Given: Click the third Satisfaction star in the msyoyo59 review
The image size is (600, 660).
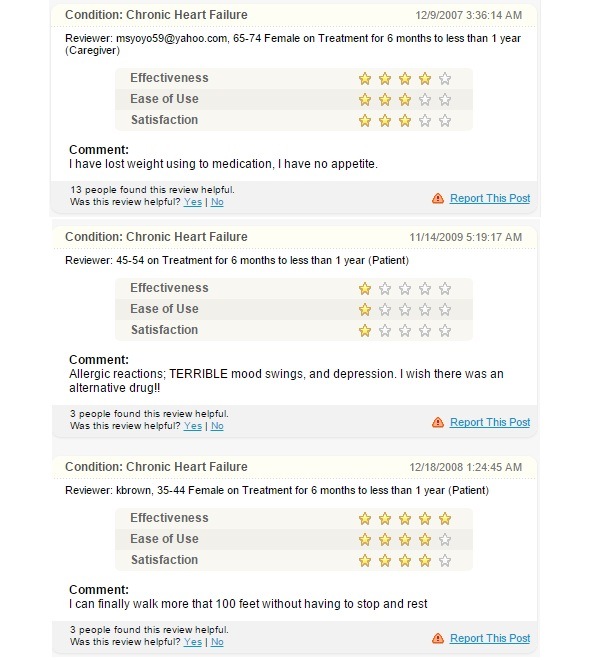Looking at the screenshot, I should 405,121.
